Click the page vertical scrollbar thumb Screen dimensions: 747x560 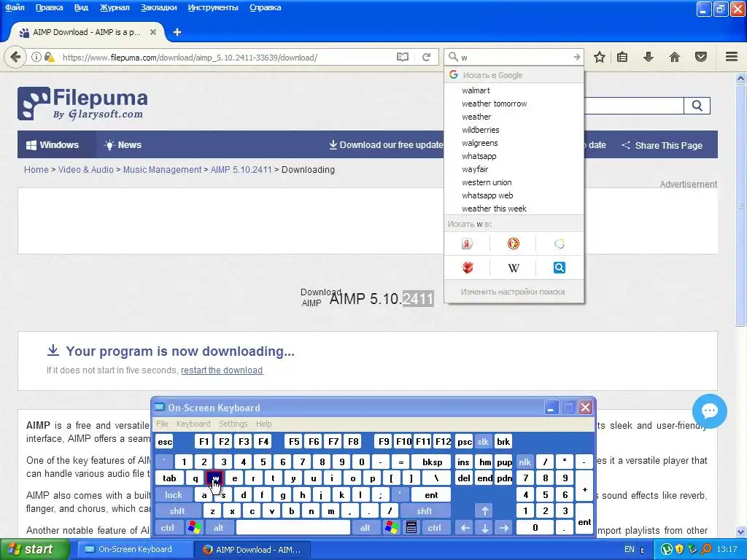pos(741,205)
